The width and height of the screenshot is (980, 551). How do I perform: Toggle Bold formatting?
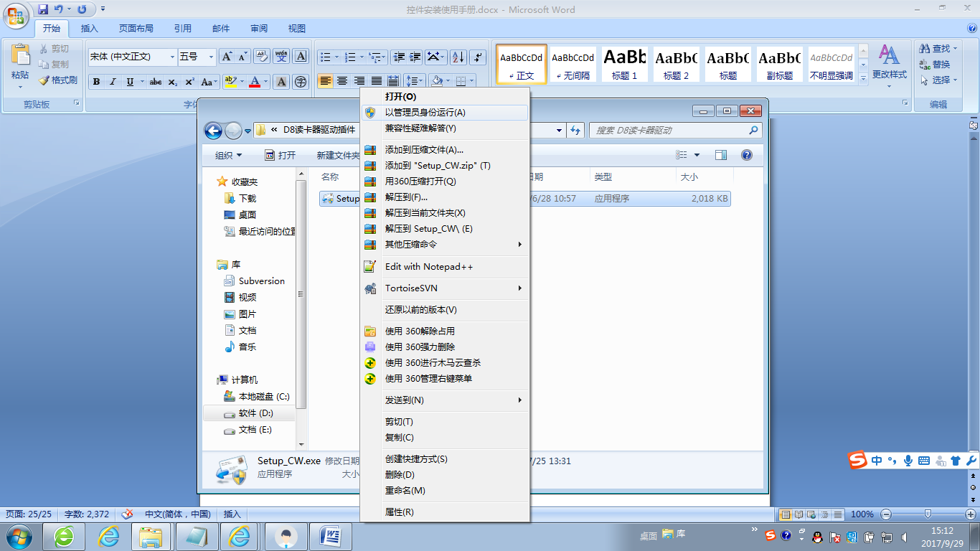(96, 81)
